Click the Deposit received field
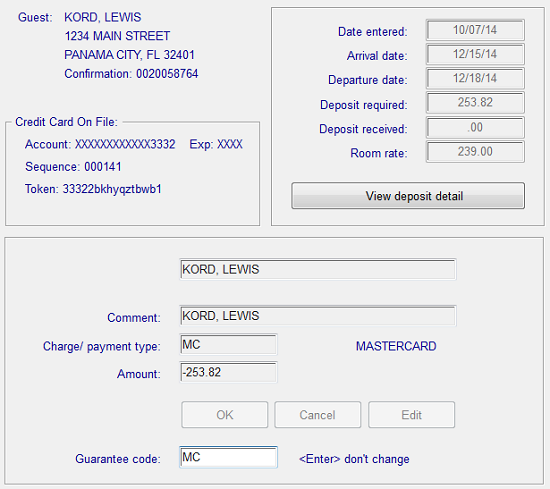 pos(475,127)
